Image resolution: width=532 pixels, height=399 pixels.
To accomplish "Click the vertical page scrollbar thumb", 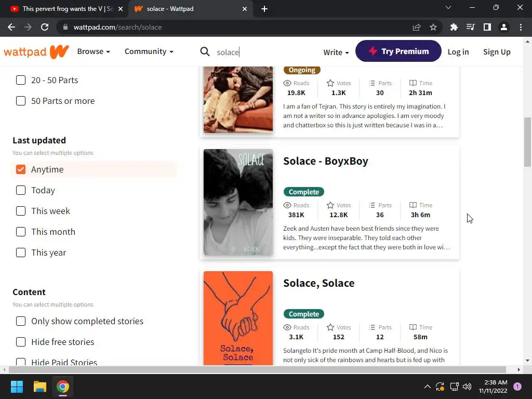I will point(527,142).
